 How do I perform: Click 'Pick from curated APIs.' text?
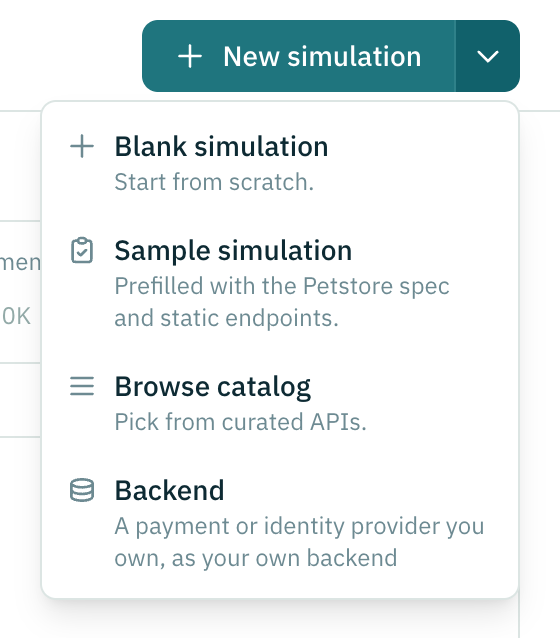[x=241, y=422]
